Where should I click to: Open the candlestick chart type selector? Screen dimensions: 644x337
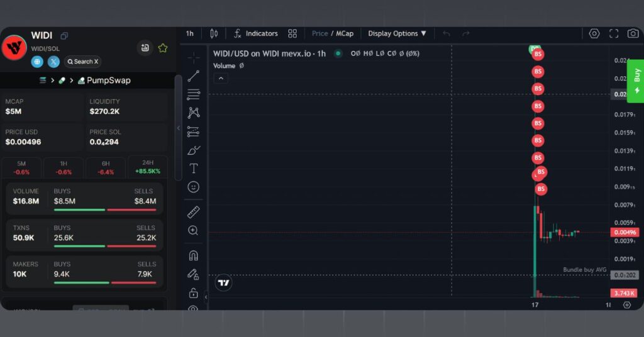coord(214,34)
